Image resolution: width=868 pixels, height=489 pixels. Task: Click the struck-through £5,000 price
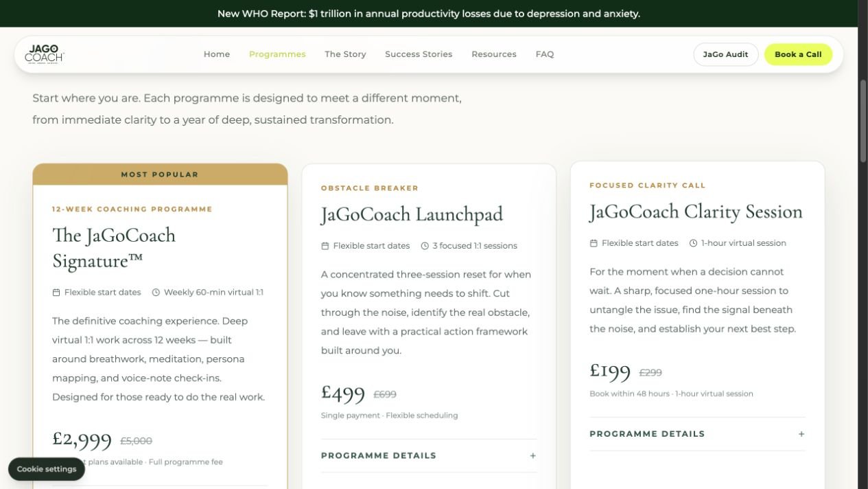136,441
